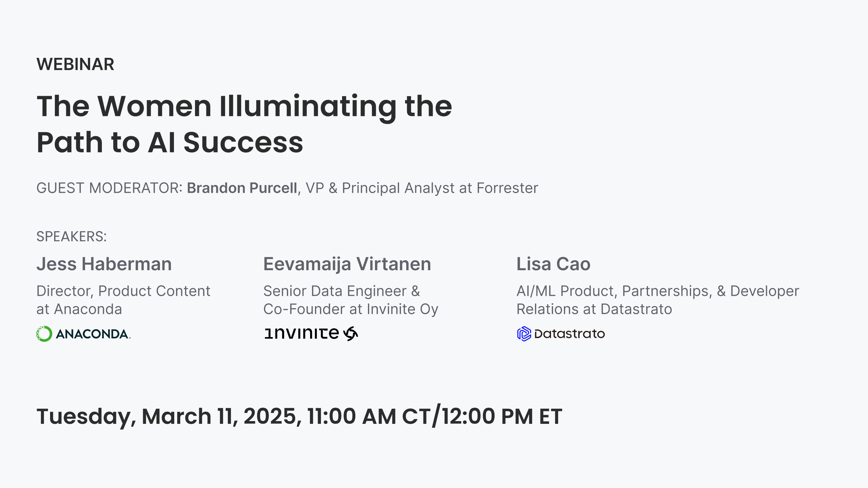The image size is (868, 488).
Task: Click the ANACONDA wordmark text
Action: tap(93, 334)
